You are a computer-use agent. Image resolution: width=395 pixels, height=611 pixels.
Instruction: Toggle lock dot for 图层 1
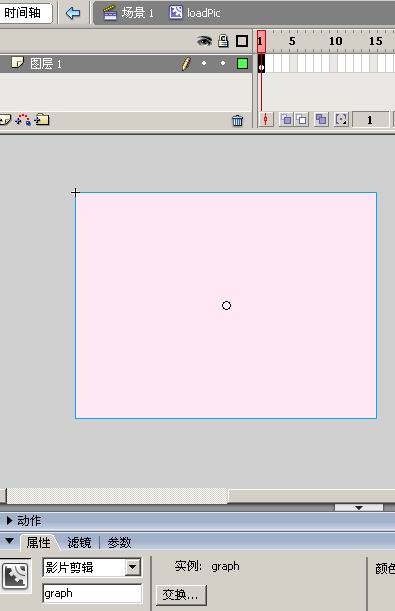pyautogui.click(x=223, y=63)
